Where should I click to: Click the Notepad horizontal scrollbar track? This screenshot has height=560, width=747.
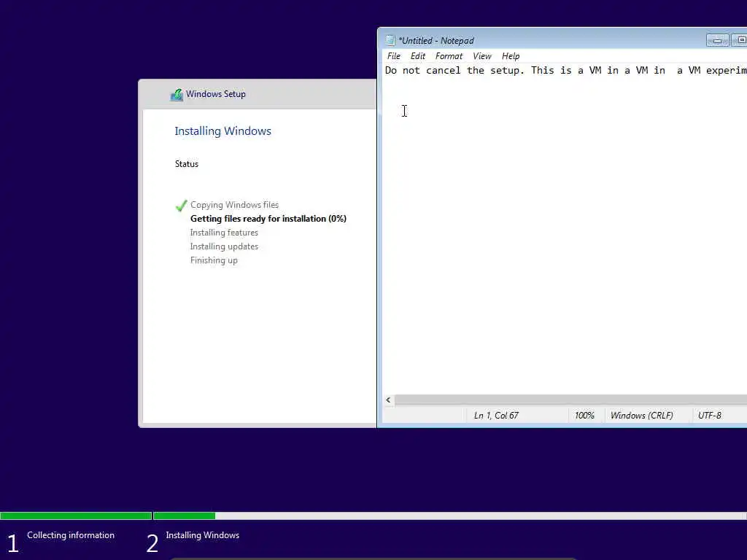[x=570, y=400]
